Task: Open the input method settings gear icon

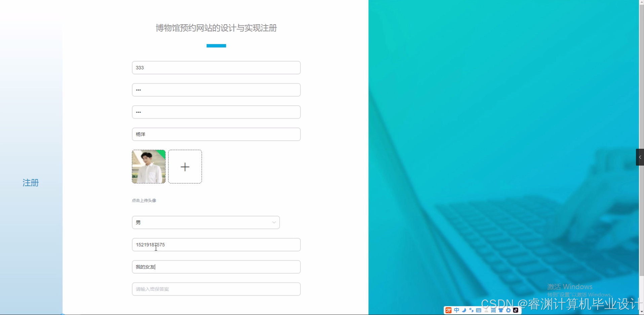Action: click(508, 310)
